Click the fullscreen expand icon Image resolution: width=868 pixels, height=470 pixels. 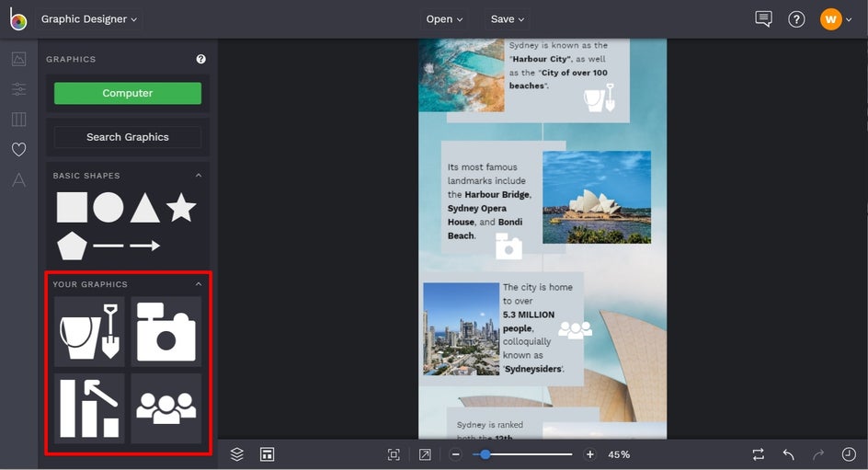425,454
